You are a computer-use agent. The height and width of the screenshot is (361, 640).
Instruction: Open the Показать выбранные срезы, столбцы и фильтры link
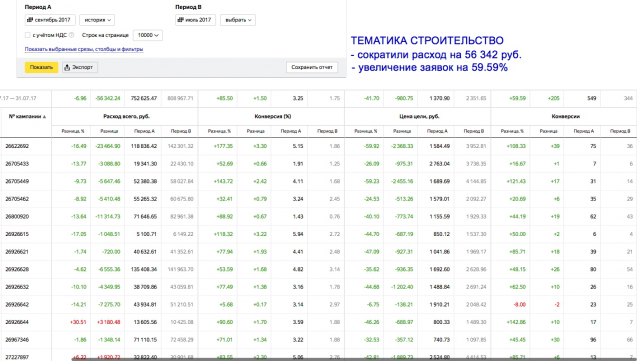tap(84, 49)
